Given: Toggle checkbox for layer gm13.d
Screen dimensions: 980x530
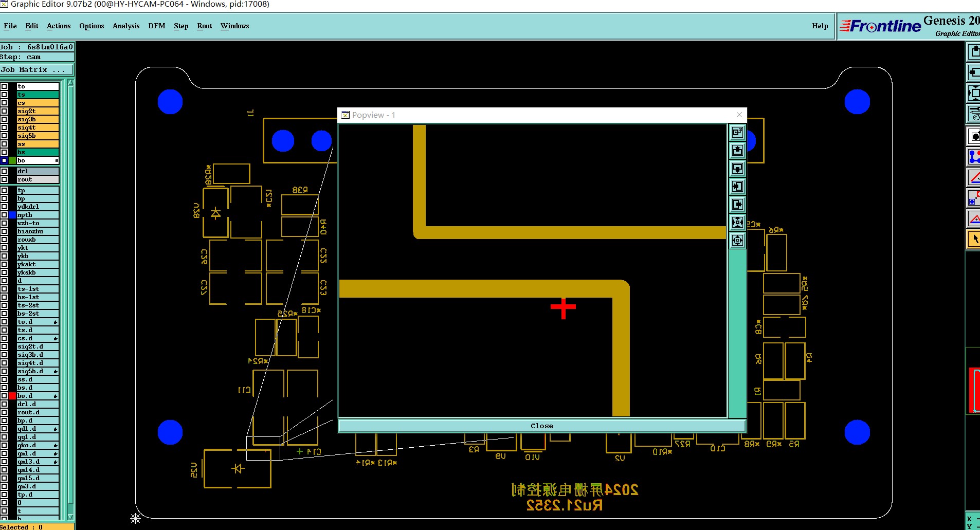Looking at the screenshot, I should pyautogui.click(x=4, y=462).
